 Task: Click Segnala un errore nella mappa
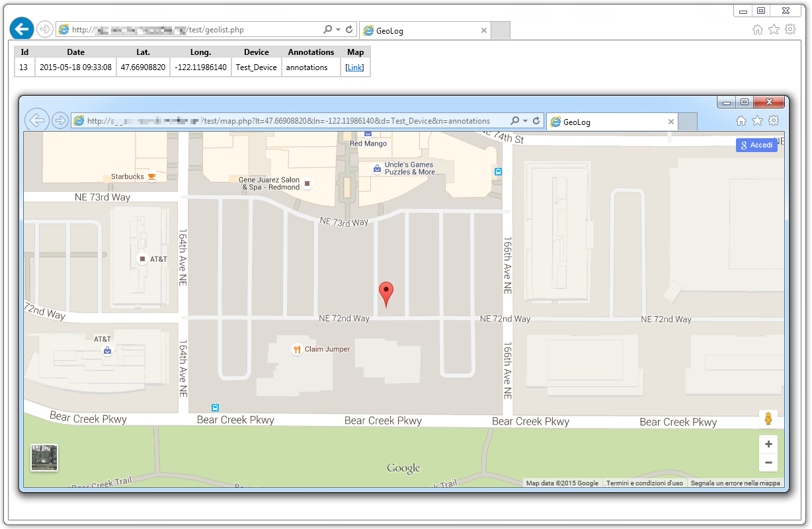(735, 483)
